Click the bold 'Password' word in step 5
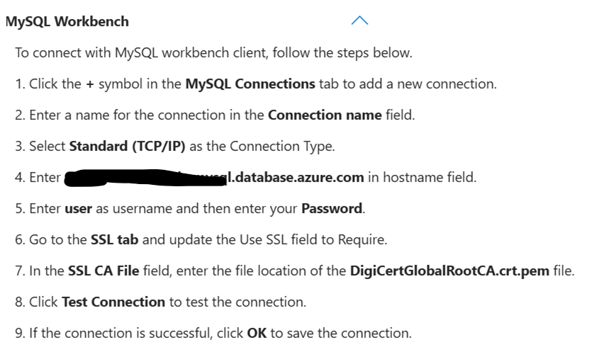Image resolution: width=611 pixels, height=364 pixels. pyautogui.click(x=332, y=208)
